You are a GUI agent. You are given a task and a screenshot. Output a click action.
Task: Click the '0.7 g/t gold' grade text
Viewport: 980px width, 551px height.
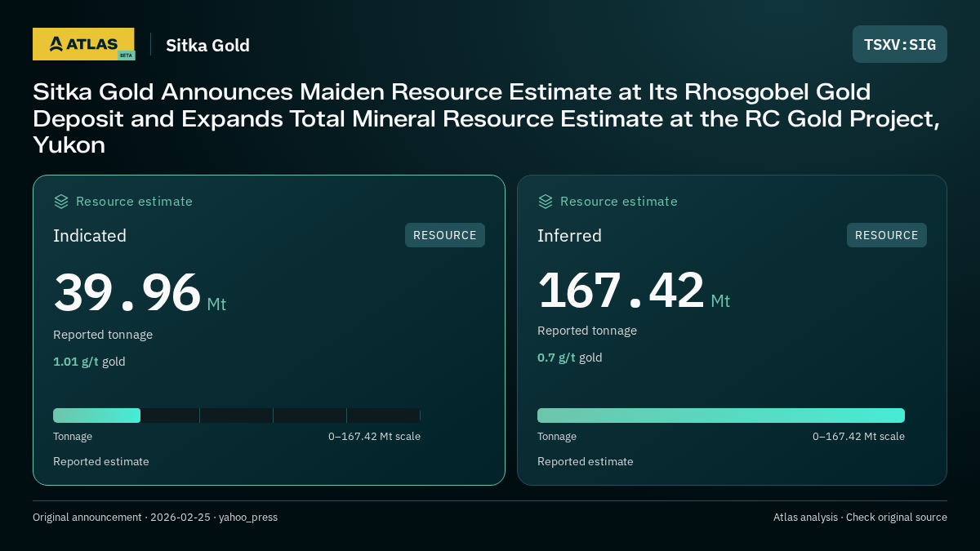click(570, 358)
